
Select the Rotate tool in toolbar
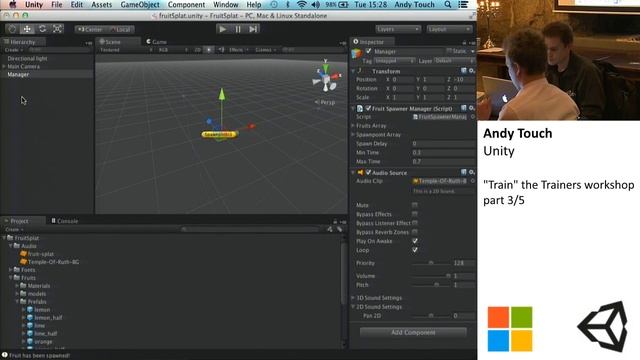pyautogui.click(x=42, y=29)
